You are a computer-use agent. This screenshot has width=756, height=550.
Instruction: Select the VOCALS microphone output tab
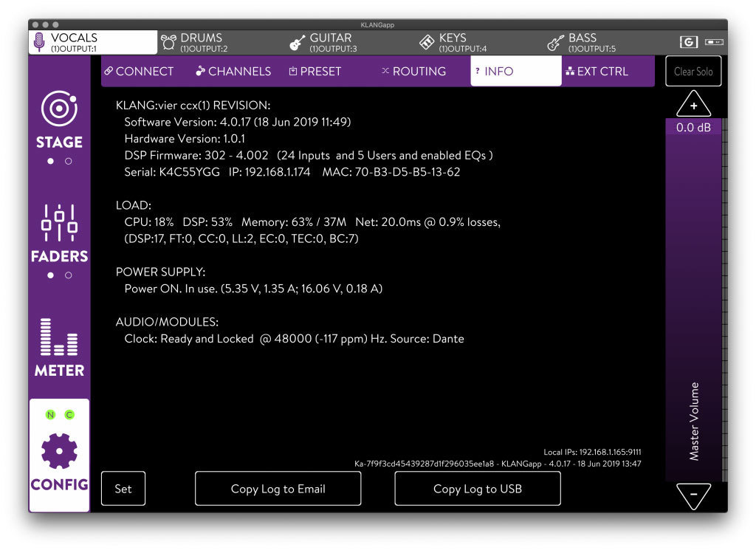pyautogui.click(x=92, y=42)
